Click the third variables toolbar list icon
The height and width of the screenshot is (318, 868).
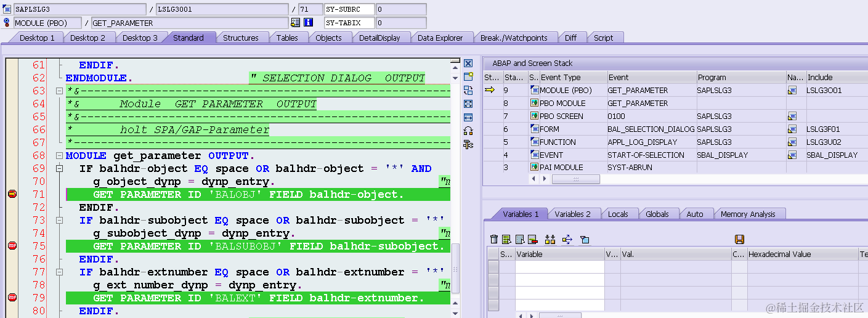point(519,239)
